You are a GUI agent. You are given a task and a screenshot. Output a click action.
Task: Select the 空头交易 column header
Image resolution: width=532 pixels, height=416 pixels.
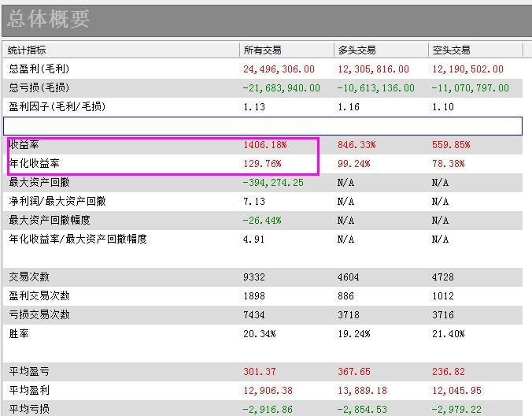click(451, 50)
